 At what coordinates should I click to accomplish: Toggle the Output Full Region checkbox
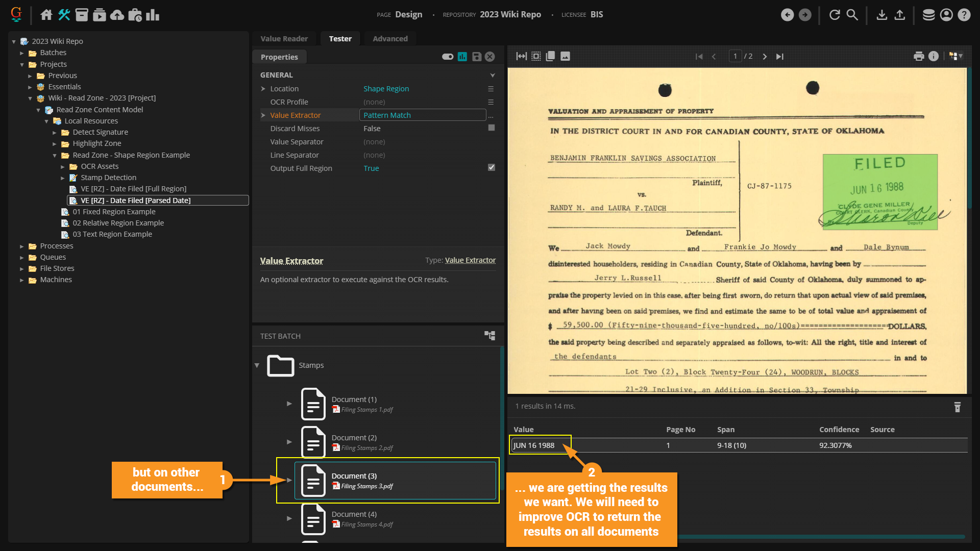point(491,167)
